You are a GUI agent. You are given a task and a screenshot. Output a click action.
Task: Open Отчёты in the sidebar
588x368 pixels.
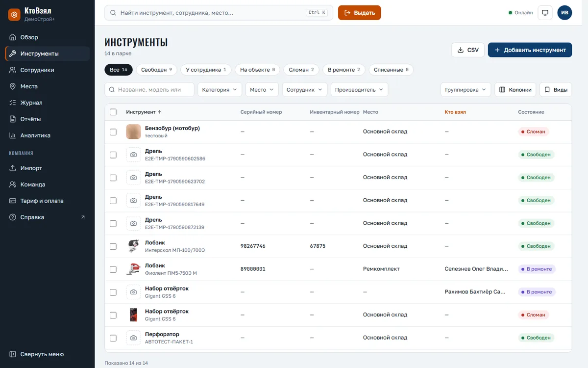[47, 119]
